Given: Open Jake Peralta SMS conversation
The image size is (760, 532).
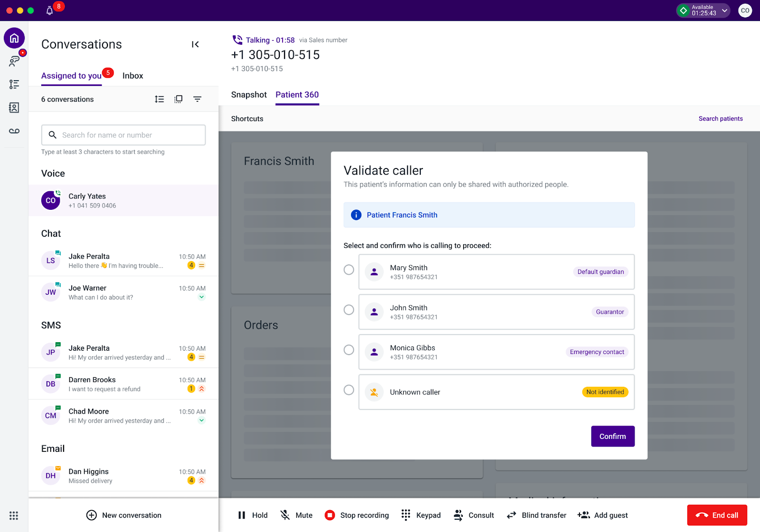Looking at the screenshot, I should point(123,352).
